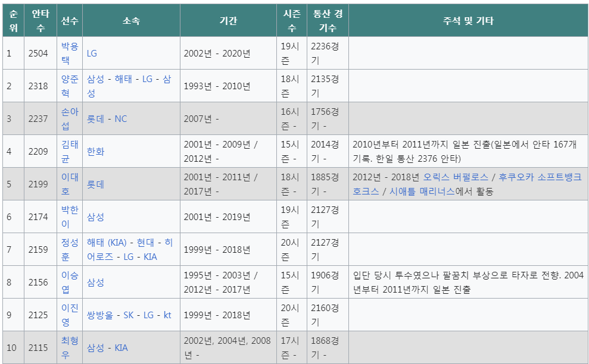Open the 김태균 player link
Image resolution: width=589 pixels, height=364 pixels.
click(70, 151)
